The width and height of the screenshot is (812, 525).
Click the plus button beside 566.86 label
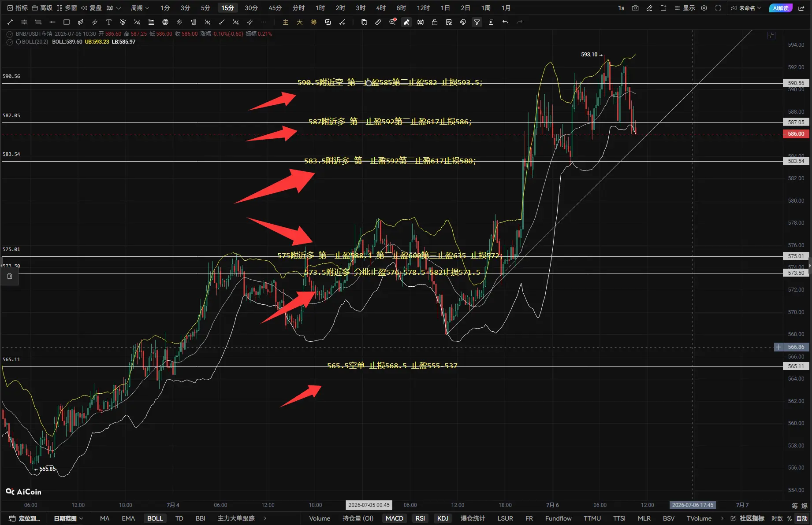coord(778,347)
